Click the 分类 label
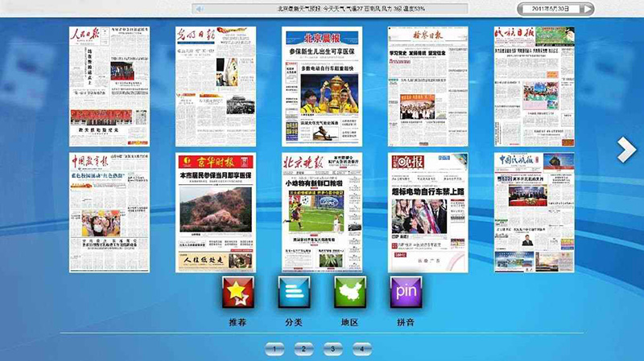This screenshot has height=361, width=644. (294, 322)
